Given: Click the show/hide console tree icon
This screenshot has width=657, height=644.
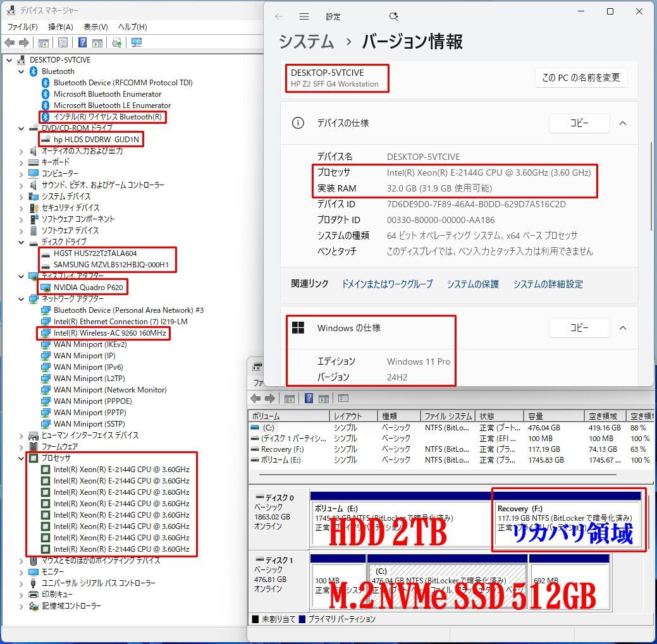Looking at the screenshot, I should tap(42, 42).
